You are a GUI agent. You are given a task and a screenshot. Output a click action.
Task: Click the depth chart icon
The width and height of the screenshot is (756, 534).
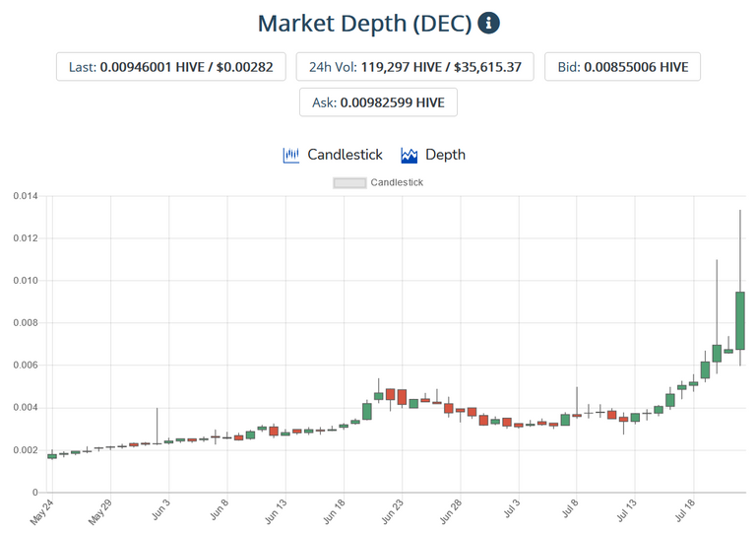409,156
